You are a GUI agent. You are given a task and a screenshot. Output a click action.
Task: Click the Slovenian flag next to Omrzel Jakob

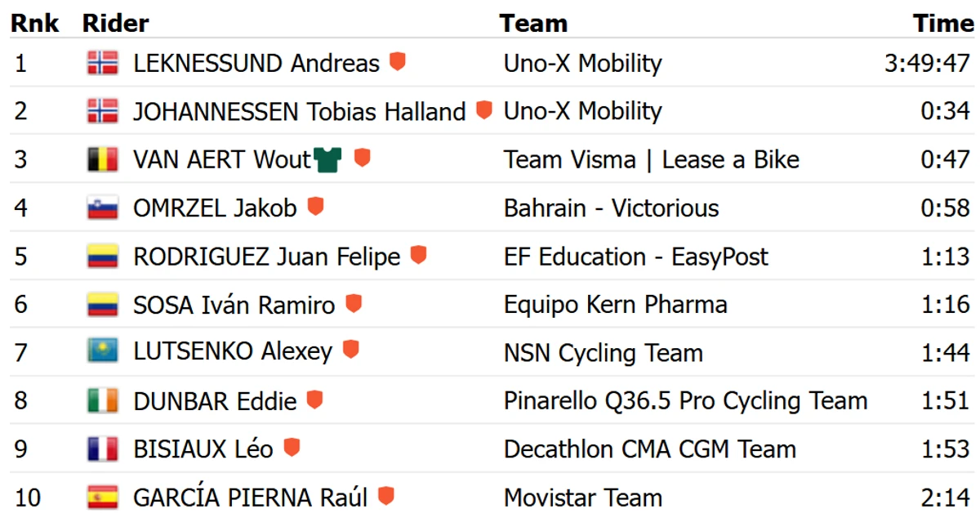103,208
